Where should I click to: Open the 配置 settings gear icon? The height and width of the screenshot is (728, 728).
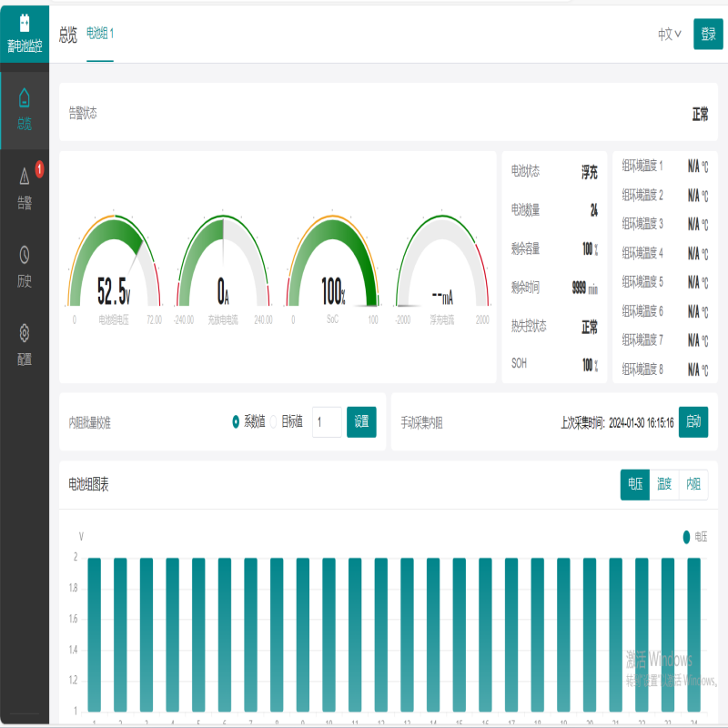point(25,333)
